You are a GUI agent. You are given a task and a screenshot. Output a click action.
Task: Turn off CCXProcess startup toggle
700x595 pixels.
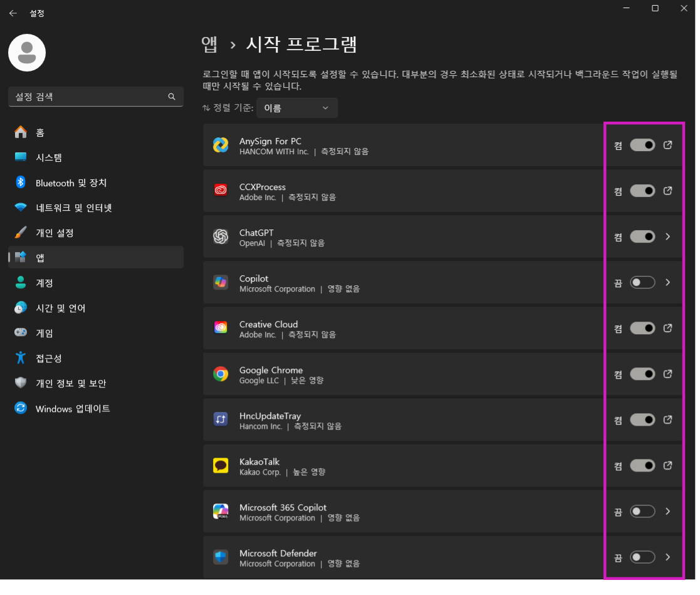[x=642, y=191]
